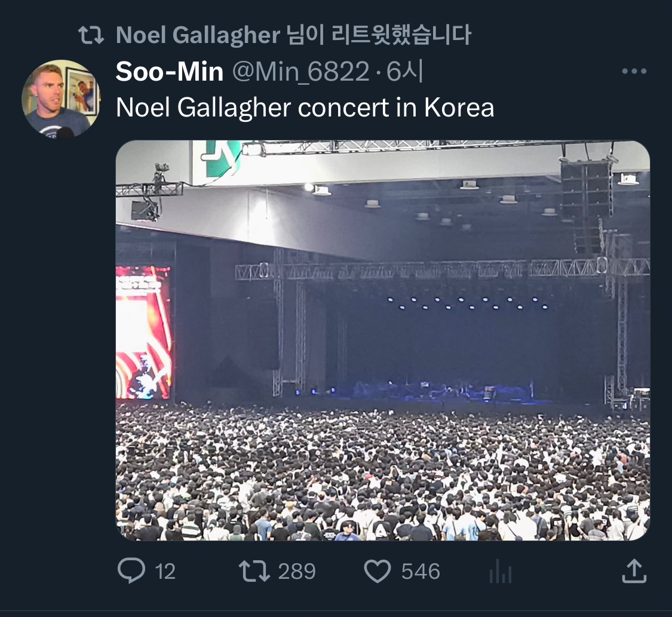Click the retweeted indicator icon above the tweet

pyautogui.click(x=91, y=36)
